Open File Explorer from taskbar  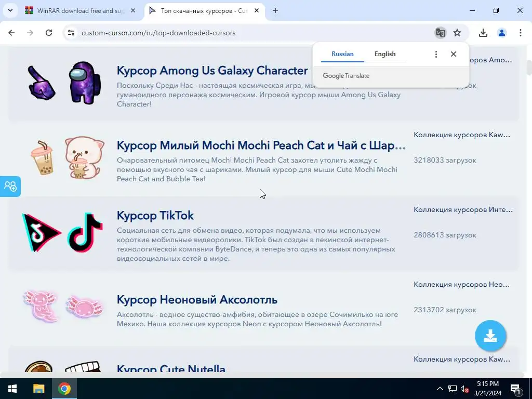pyautogui.click(x=38, y=389)
